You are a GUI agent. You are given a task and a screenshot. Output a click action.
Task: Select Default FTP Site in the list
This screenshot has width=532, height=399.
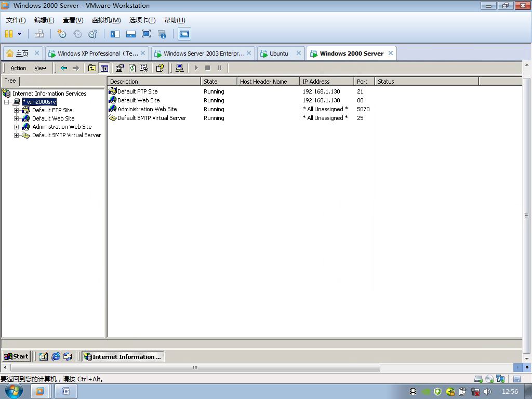(x=137, y=91)
